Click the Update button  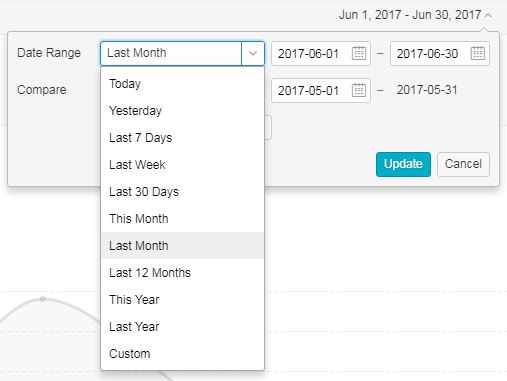click(403, 164)
